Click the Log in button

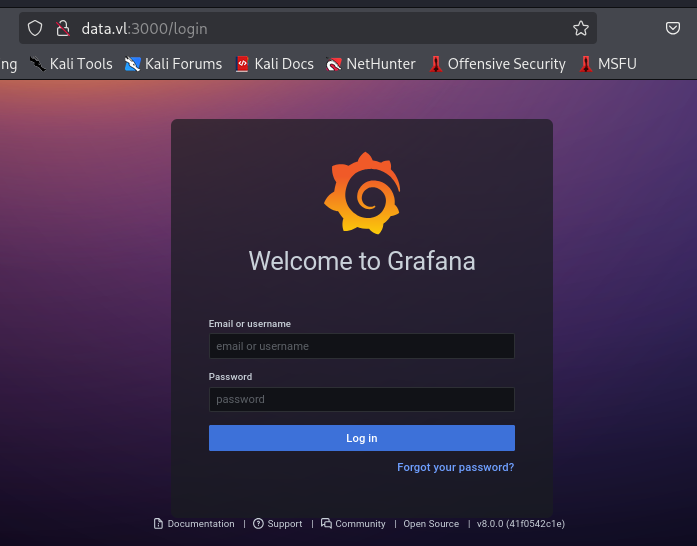point(362,438)
